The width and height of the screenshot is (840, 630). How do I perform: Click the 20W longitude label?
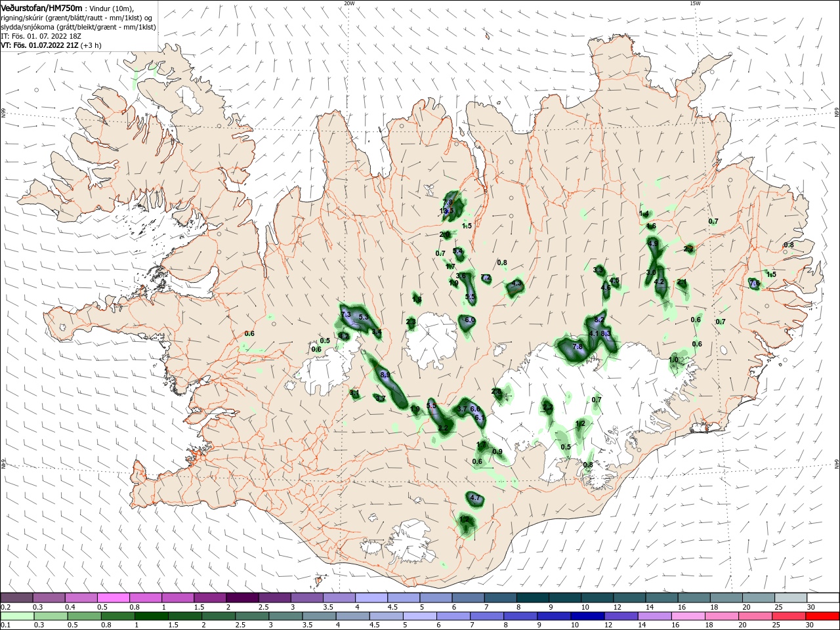click(349, 3)
